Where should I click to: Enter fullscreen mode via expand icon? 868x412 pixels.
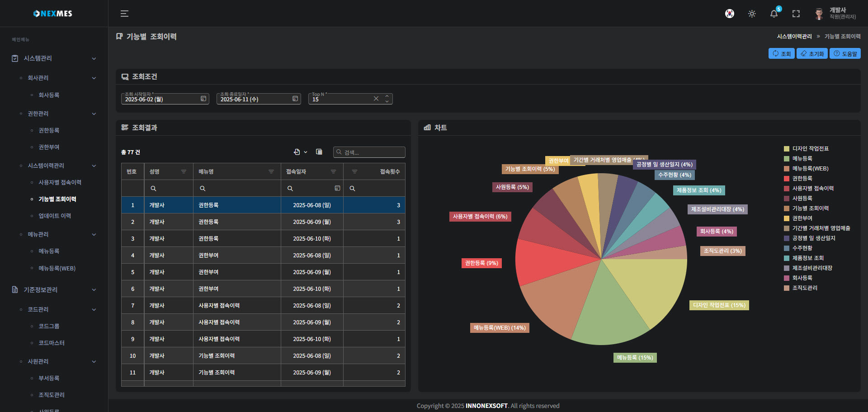tap(796, 14)
